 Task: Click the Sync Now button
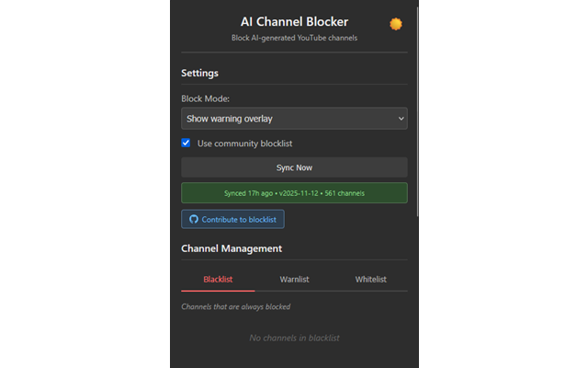tap(294, 167)
